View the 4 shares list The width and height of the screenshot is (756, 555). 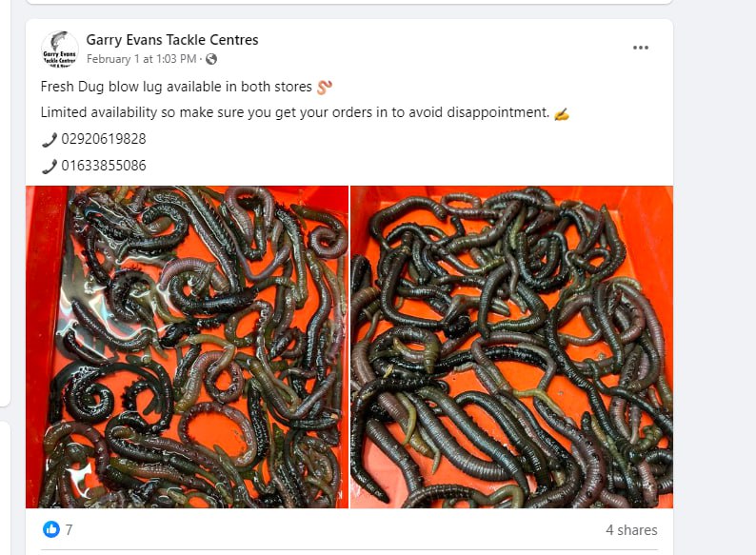(631, 530)
